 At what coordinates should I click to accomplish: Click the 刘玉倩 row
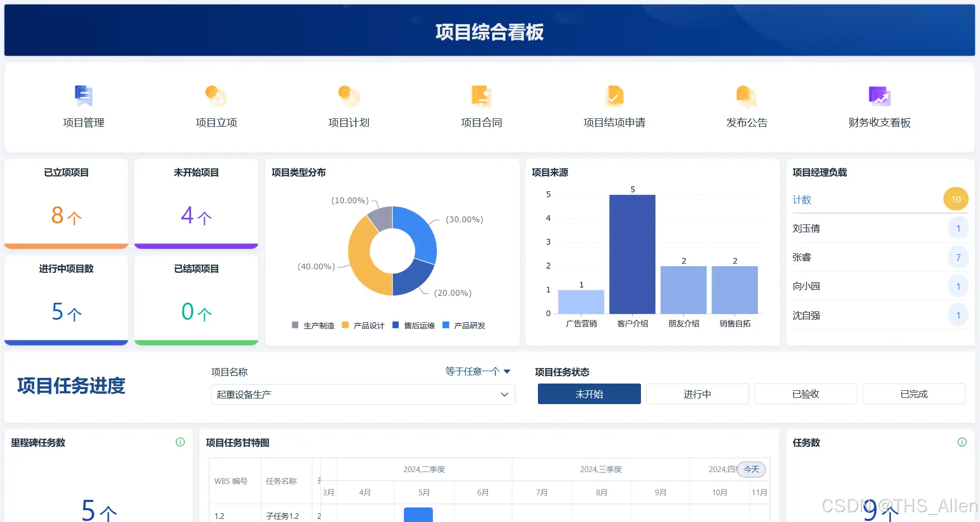click(880, 229)
